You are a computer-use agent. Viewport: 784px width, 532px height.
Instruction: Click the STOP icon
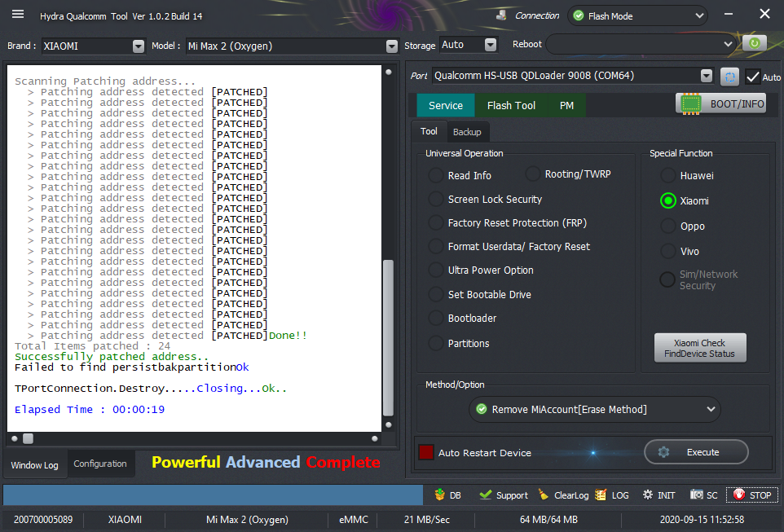pyautogui.click(x=739, y=495)
